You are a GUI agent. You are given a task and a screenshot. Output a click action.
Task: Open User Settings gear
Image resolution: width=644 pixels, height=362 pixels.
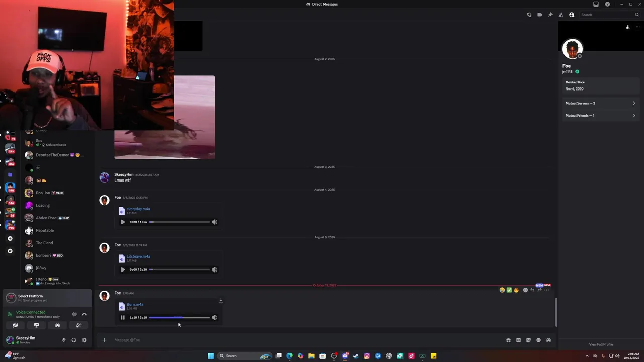(84, 340)
